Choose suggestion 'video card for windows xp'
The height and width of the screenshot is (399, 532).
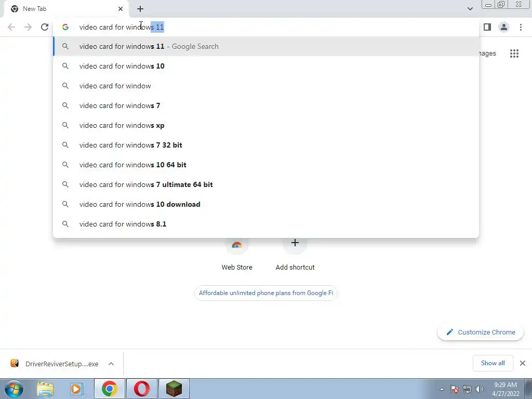[x=266, y=125]
